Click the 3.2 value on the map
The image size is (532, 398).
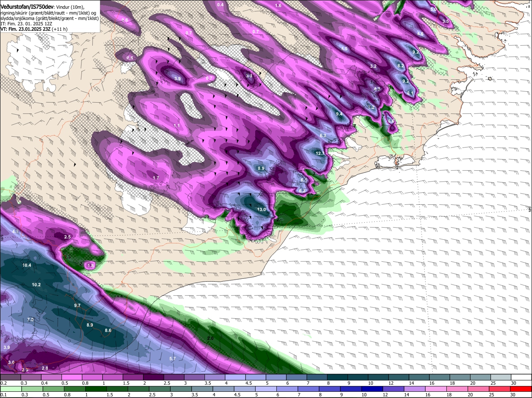373,66
